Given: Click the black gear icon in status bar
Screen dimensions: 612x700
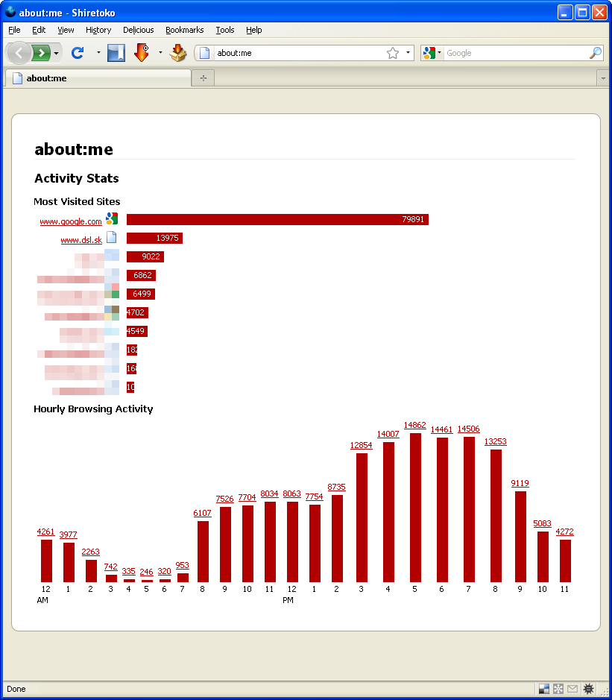Looking at the screenshot, I should tap(588, 689).
